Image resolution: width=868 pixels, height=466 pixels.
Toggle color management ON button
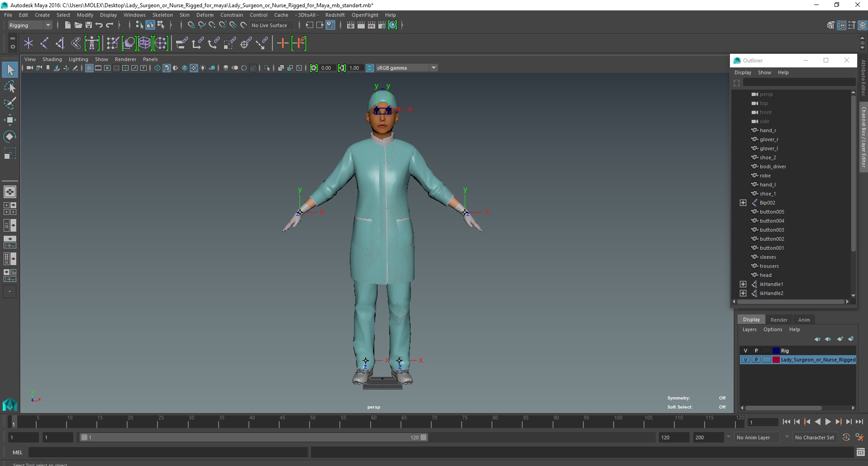coord(370,68)
